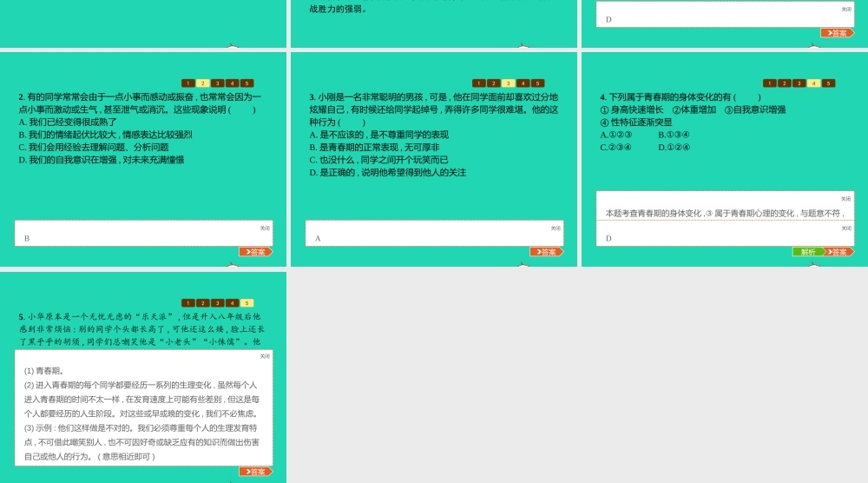Open tab 5 on the question 3 slide
Viewport: 868px width, 483px height.
pyautogui.click(x=537, y=83)
